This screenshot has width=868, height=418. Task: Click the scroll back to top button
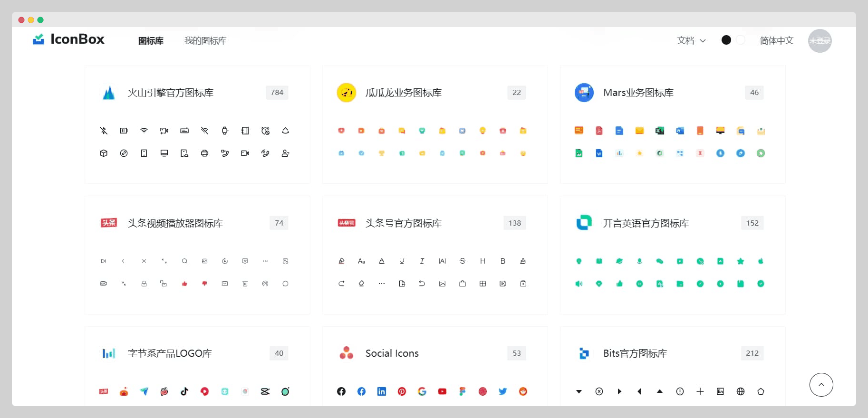(821, 385)
